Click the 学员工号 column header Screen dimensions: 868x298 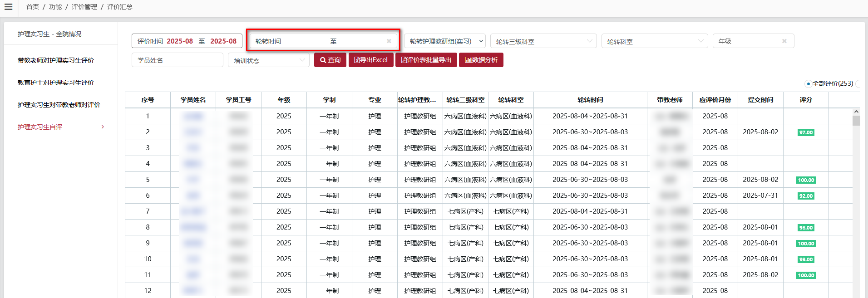(x=238, y=100)
